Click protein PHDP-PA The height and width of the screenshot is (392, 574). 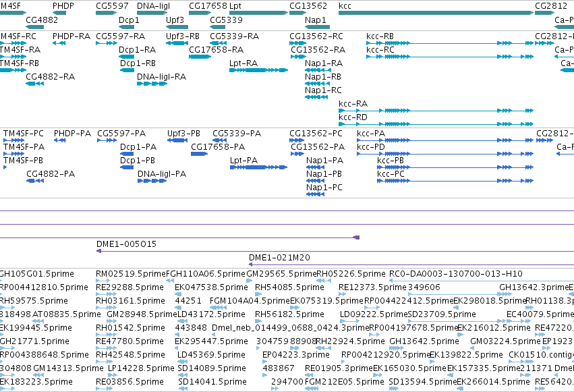[x=60, y=140]
